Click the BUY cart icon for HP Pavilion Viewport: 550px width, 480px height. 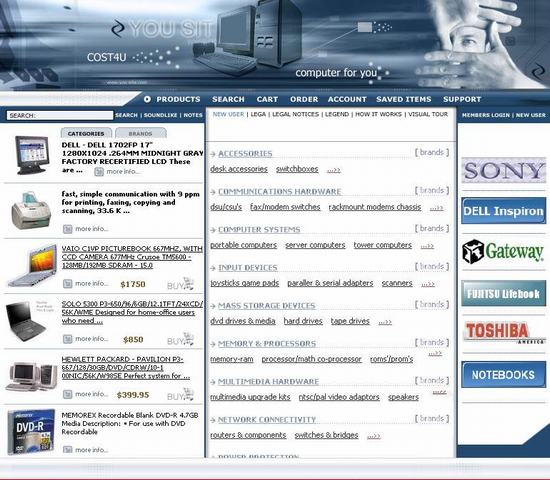tap(181, 395)
